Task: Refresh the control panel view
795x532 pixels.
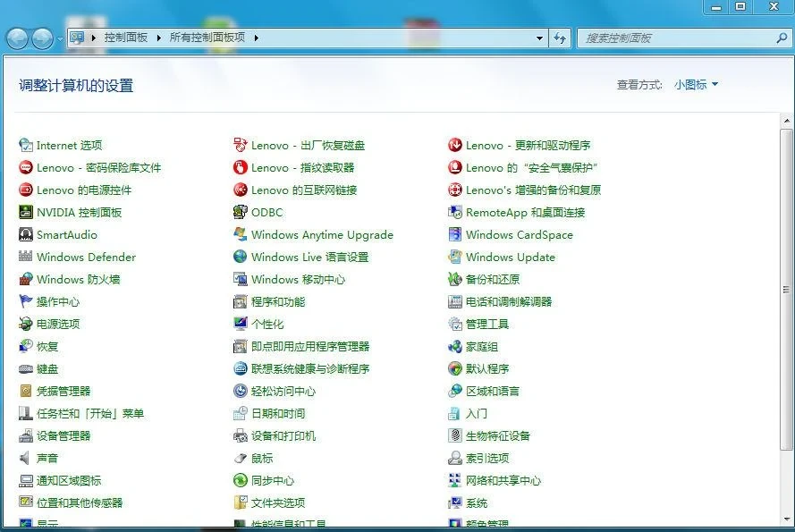Action: click(x=560, y=38)
